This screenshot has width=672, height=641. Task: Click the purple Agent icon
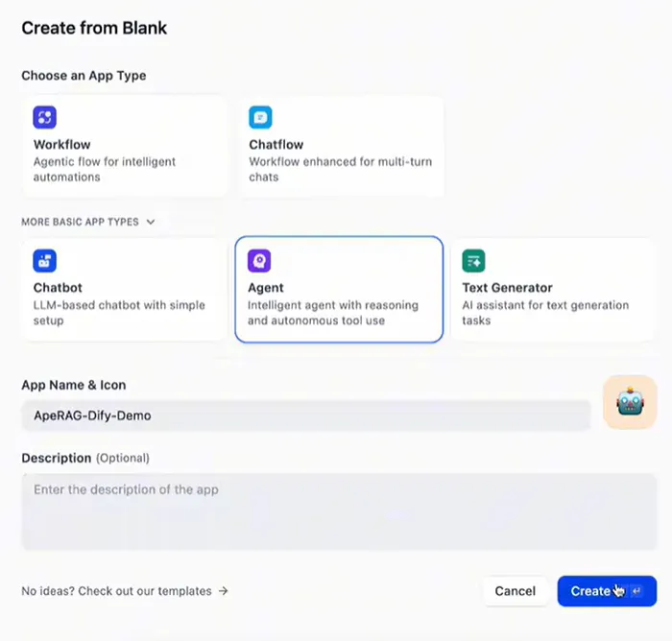coord(259,260)
